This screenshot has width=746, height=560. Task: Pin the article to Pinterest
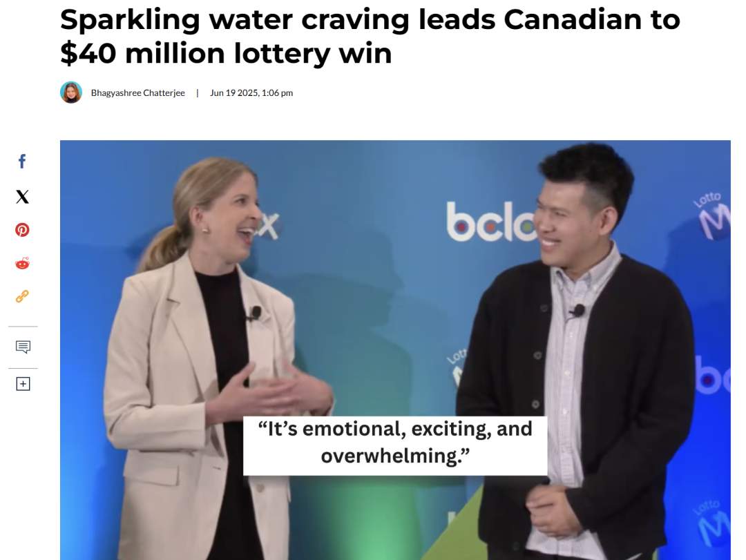point(22,230)
